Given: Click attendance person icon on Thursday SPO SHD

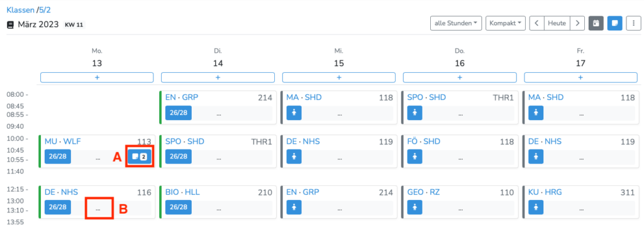Looking at the screenshot, I should point(414,113).
